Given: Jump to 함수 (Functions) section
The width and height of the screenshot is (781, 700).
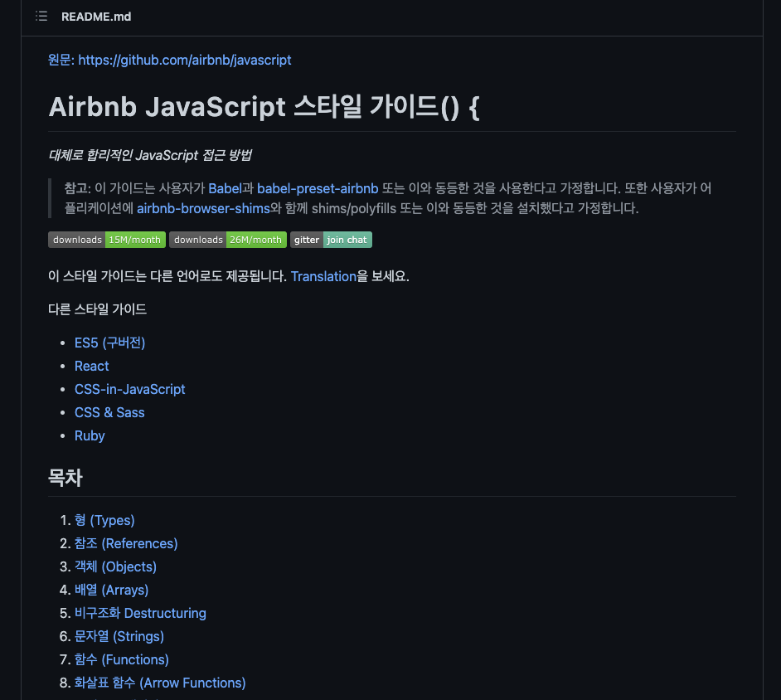Looking at the screenshot, I should (122, 659).
